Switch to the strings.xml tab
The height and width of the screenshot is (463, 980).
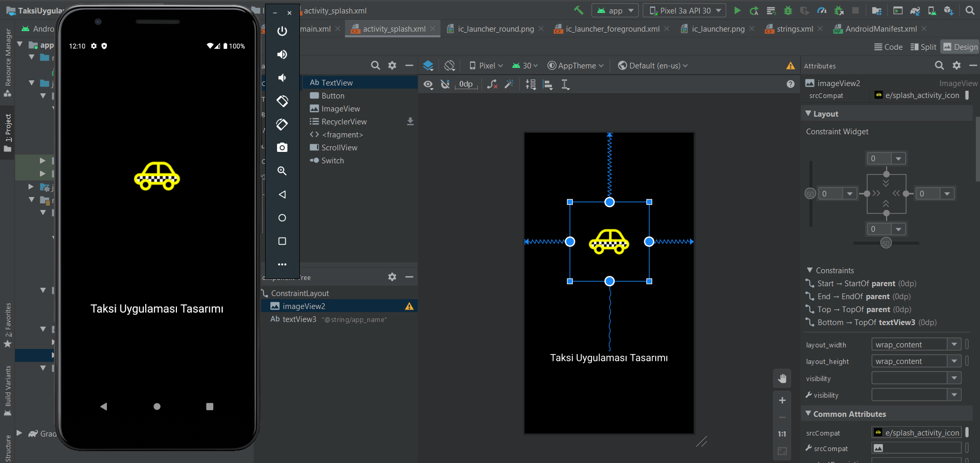794,29
